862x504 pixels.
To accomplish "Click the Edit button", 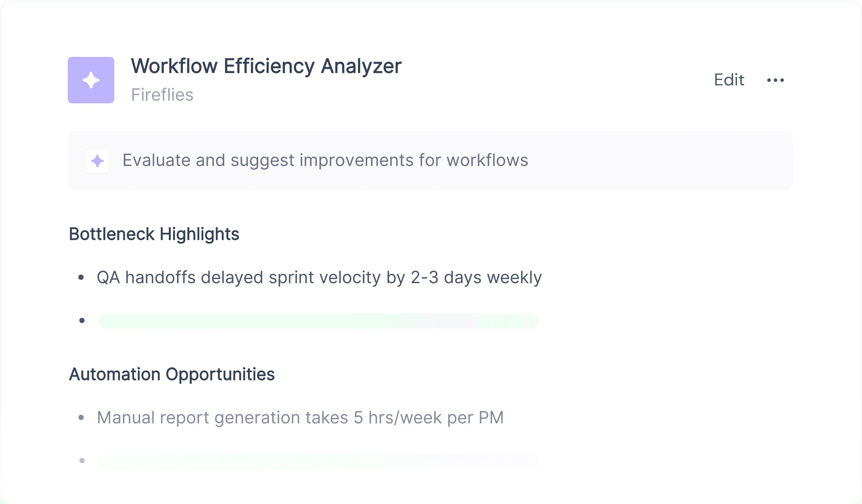I will [729, 80].
